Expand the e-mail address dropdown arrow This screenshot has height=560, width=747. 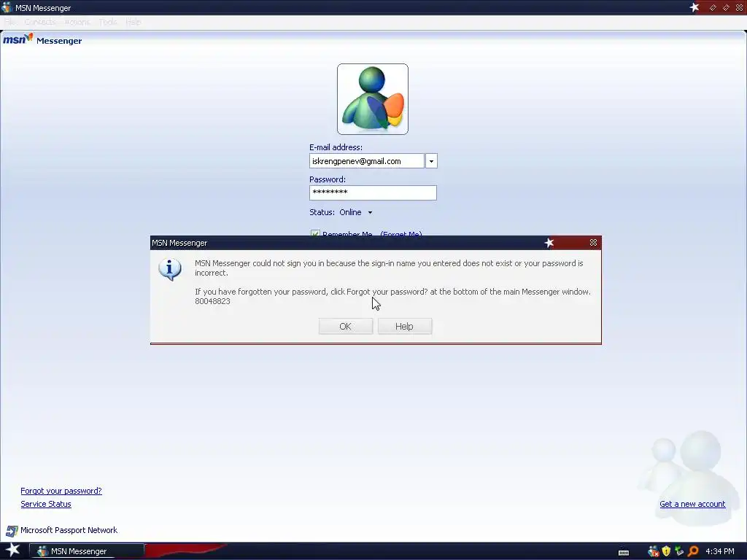[x=431, y=161]
